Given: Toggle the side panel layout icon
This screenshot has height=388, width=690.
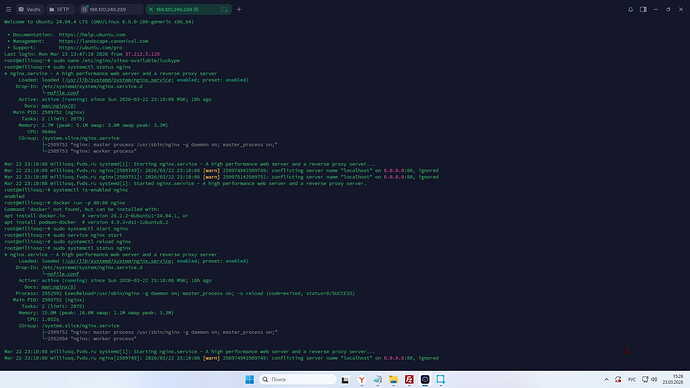Looking at the screenshot, I should 643,9.
